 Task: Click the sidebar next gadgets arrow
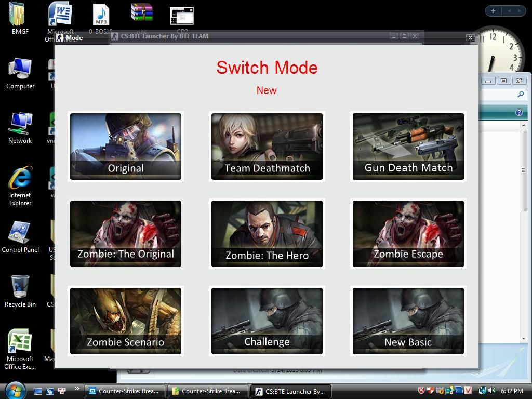[x=519, y=11]
